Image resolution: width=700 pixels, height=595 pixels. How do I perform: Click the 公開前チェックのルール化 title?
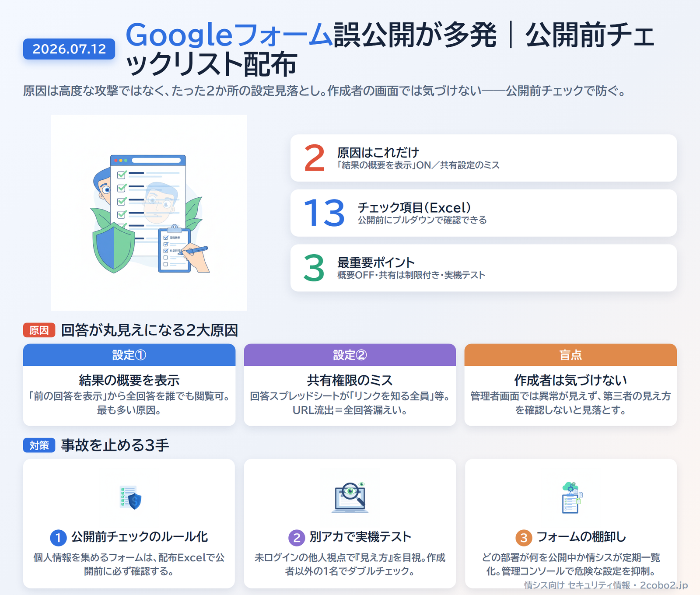(140, 537)
